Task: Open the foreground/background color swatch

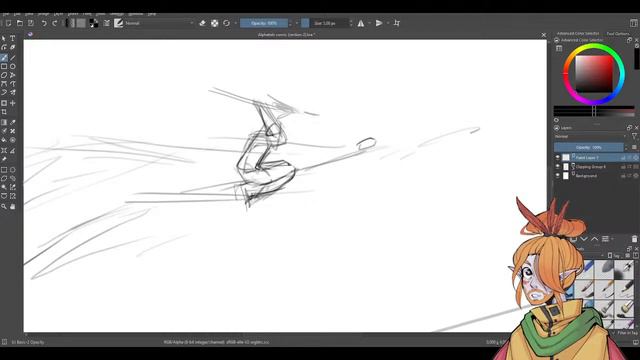Action: 93,23
